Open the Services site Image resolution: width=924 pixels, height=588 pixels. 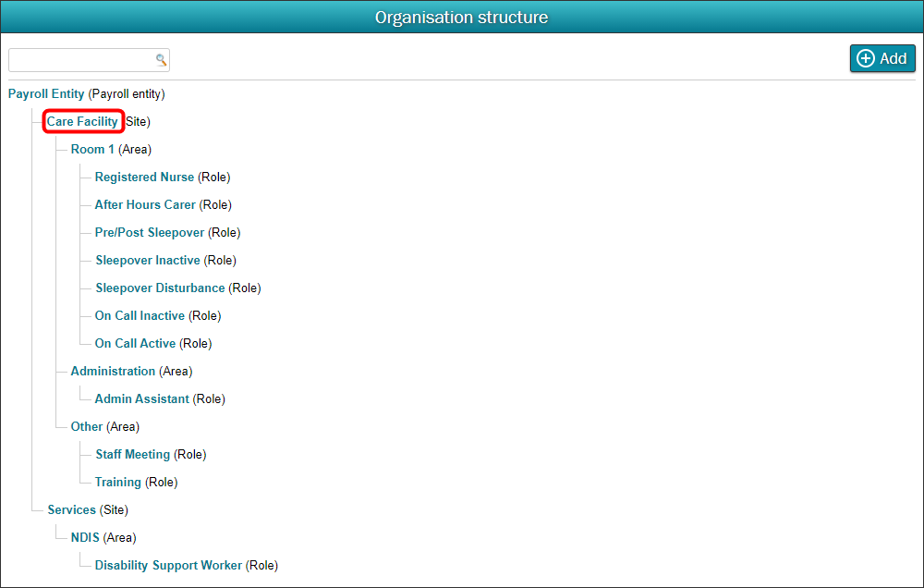pos(71,509)
